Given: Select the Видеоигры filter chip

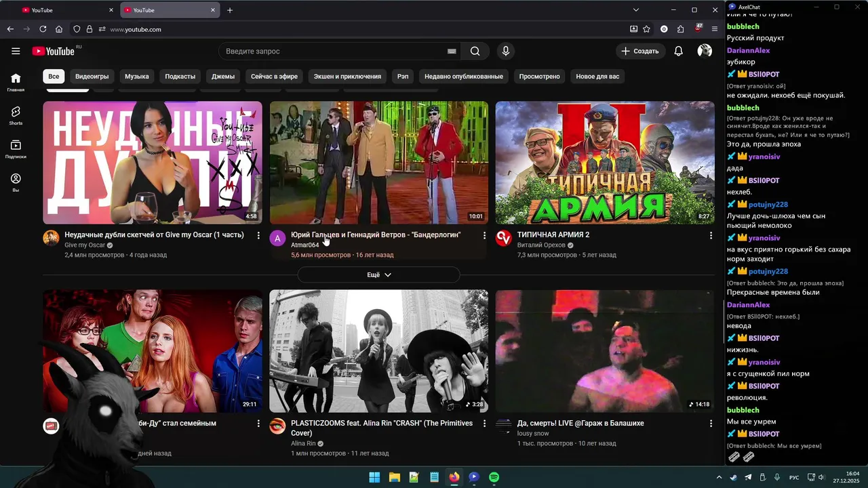Looking at the screenshot, I should (92, 77).
